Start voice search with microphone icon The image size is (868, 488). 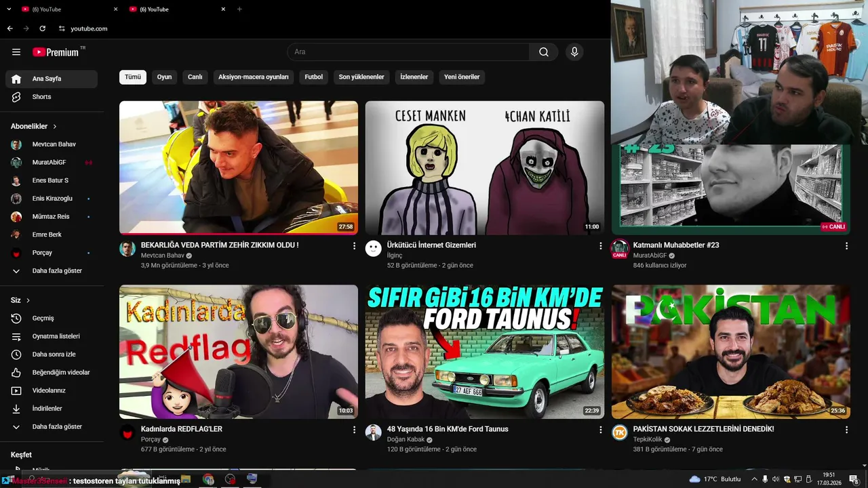(574, 52)
